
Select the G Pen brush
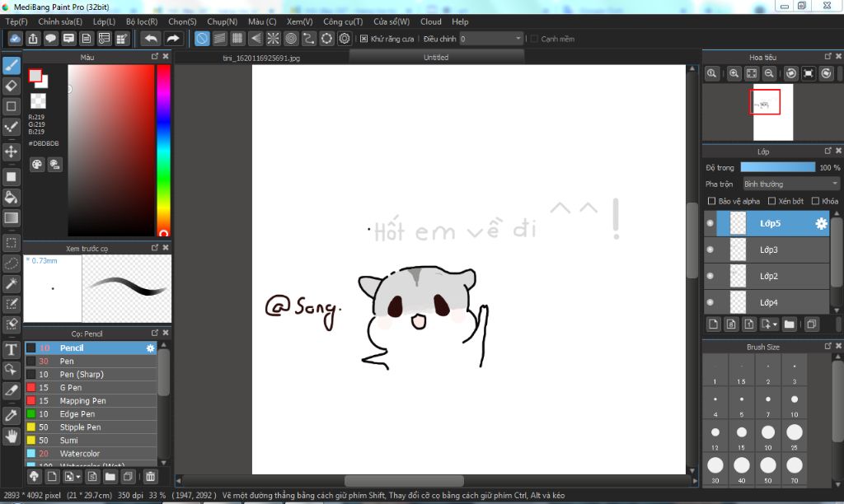(x=91, y=388)
